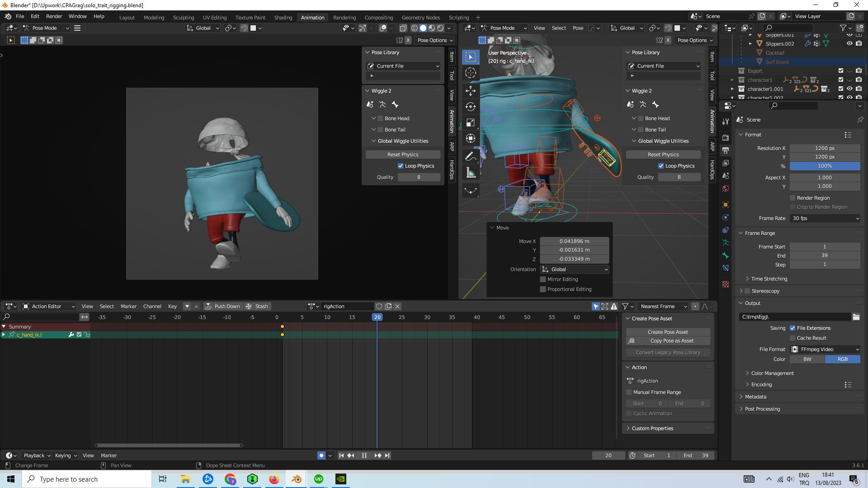Uncheck Loop Physics in right Wiggle panel

[661, 166]
